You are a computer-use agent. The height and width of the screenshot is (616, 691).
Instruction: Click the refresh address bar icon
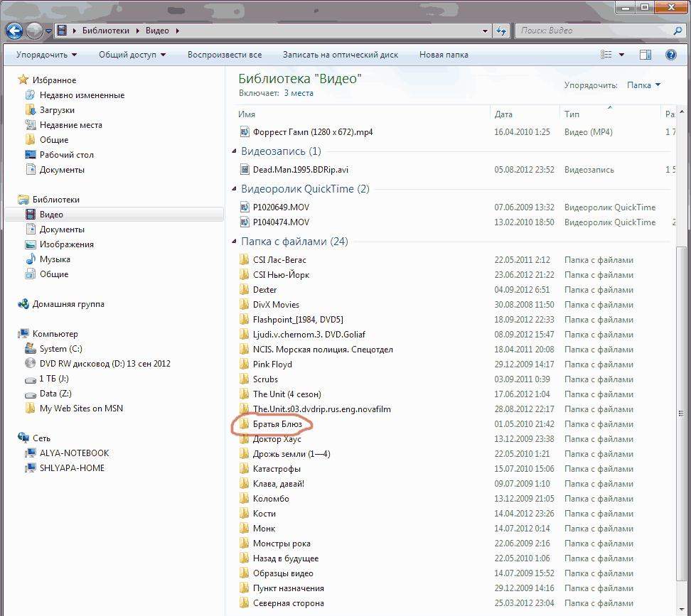(502, 31)
